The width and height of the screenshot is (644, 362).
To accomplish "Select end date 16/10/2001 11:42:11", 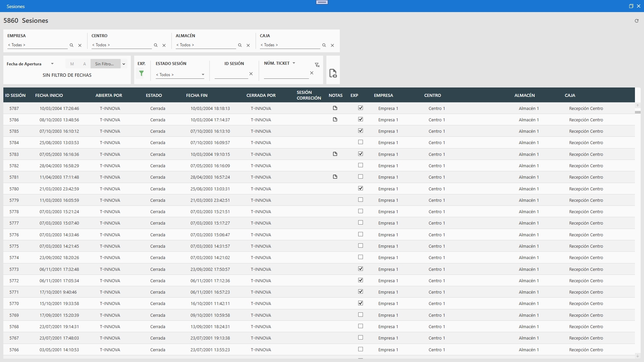I will click(x=210, y=304).
